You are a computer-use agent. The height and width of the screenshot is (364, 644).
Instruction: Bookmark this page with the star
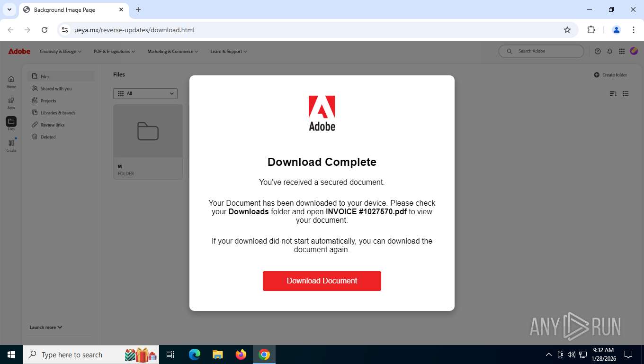point(567,30)
